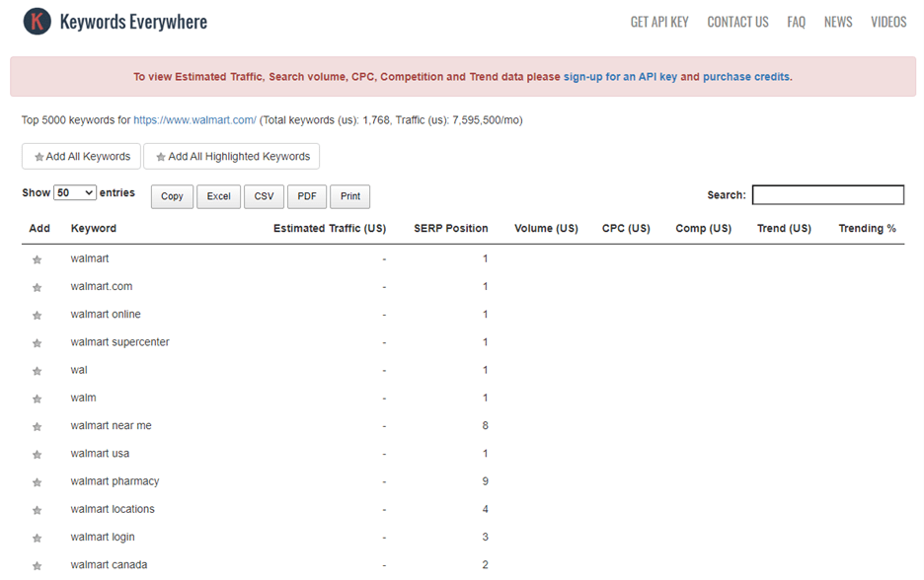Click SERP position 9 for walmart pharmacy
Screen dimensions: 924x580
click(x=485, y=481)
